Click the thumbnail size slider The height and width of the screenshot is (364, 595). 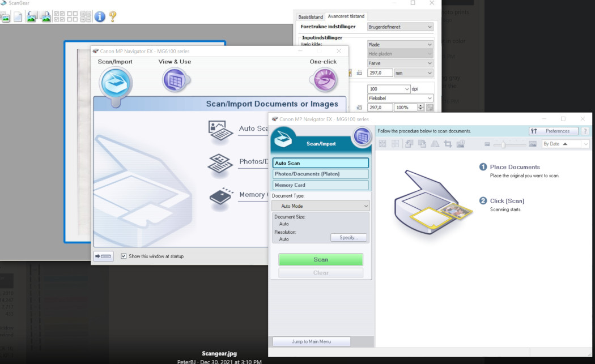pyautogui.click(x=502, y=144)
